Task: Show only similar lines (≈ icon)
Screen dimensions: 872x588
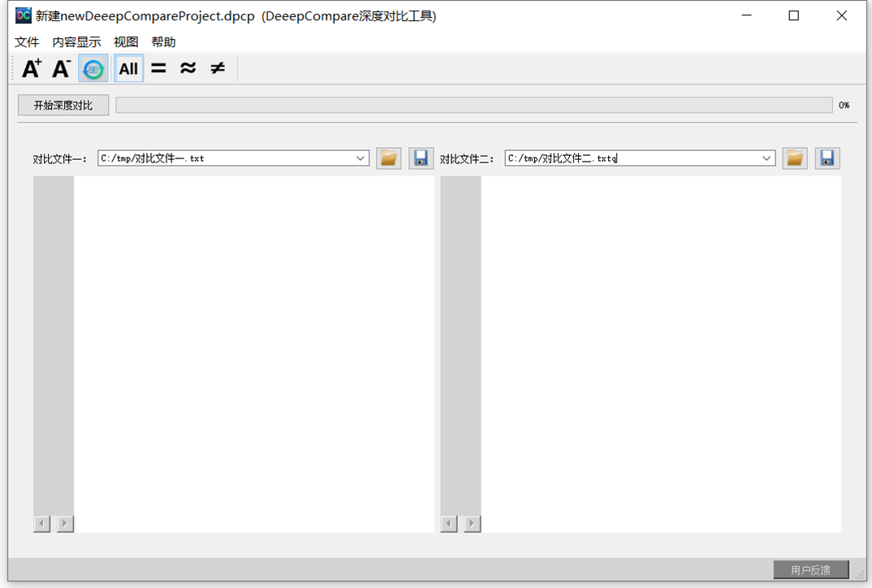Action: pyautogui.click(x=188, y=68)
